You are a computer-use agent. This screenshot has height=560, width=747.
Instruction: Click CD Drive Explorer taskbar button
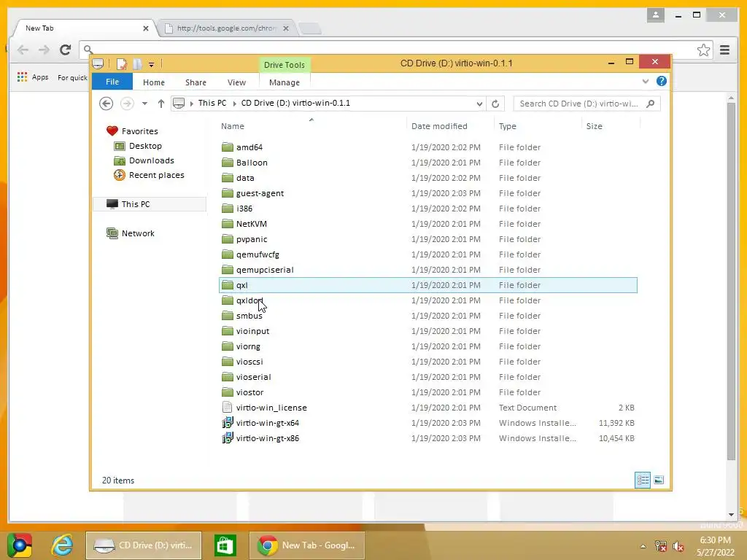pos(144,545)
